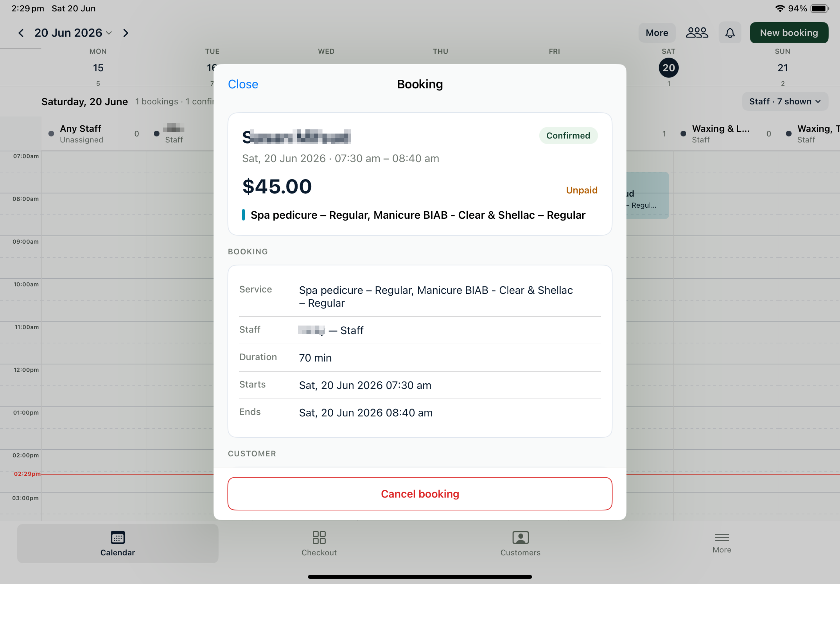
Task: Click the Duration 70 min row
Action: click(420, 357)
